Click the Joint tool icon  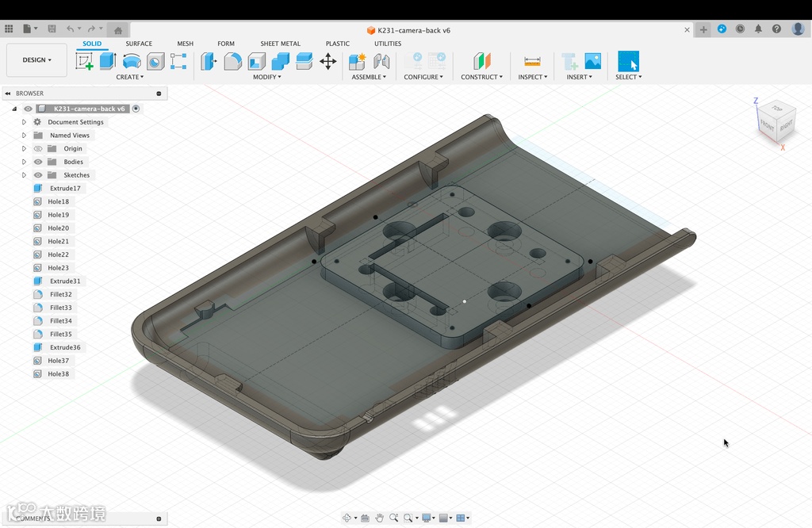click(x=381, y=61)
